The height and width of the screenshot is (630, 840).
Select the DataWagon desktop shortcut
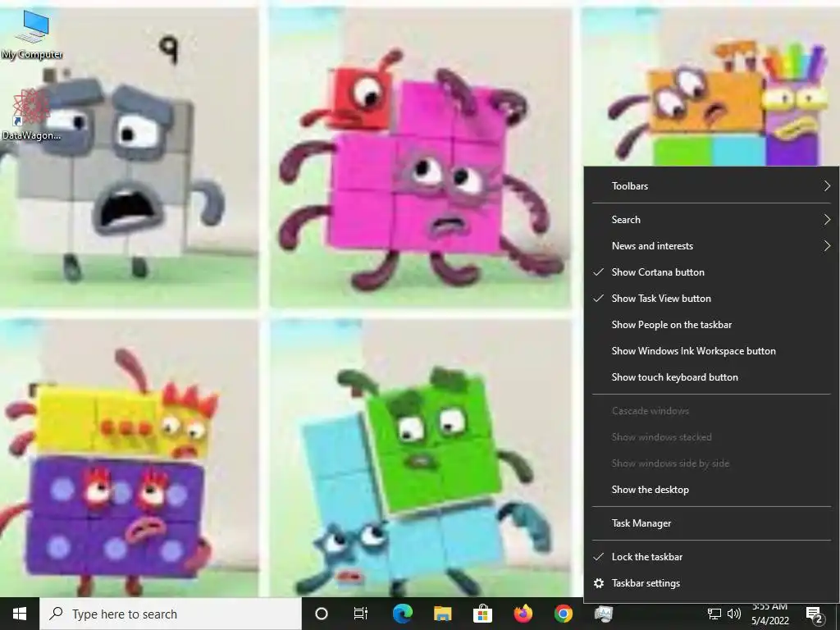[x=31, y=115]
